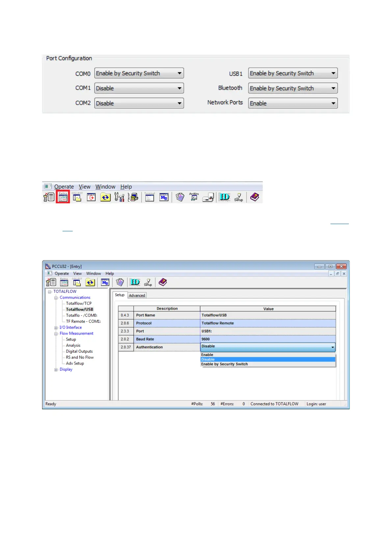Click the Protocol value Totalflow Remote cell

[x=268, y=323]
